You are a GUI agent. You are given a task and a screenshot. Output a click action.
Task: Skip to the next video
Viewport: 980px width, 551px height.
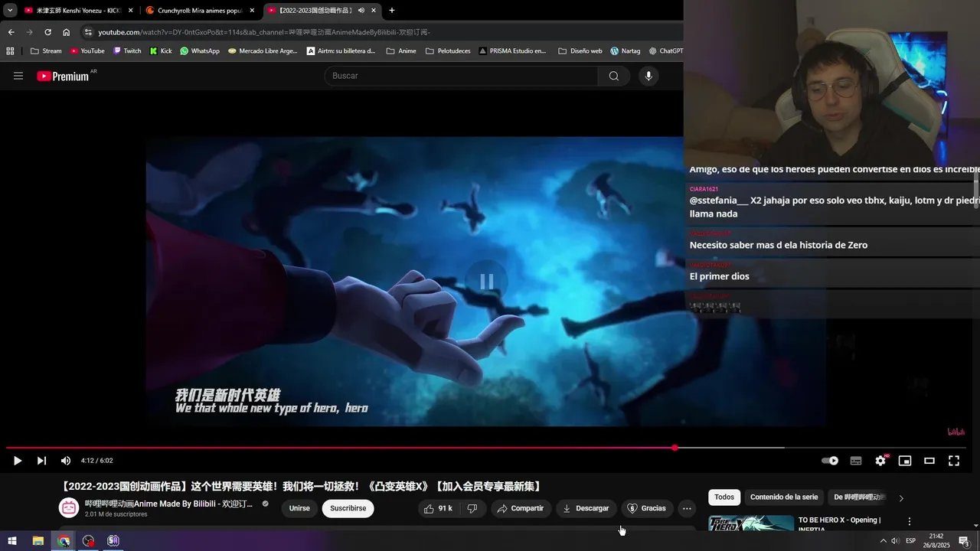(41, 461)
